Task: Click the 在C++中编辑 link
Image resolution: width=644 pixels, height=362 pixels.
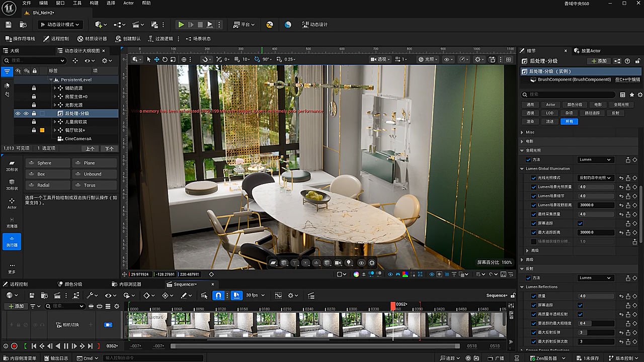Action: pyautogui.click(x=627, y=79)
